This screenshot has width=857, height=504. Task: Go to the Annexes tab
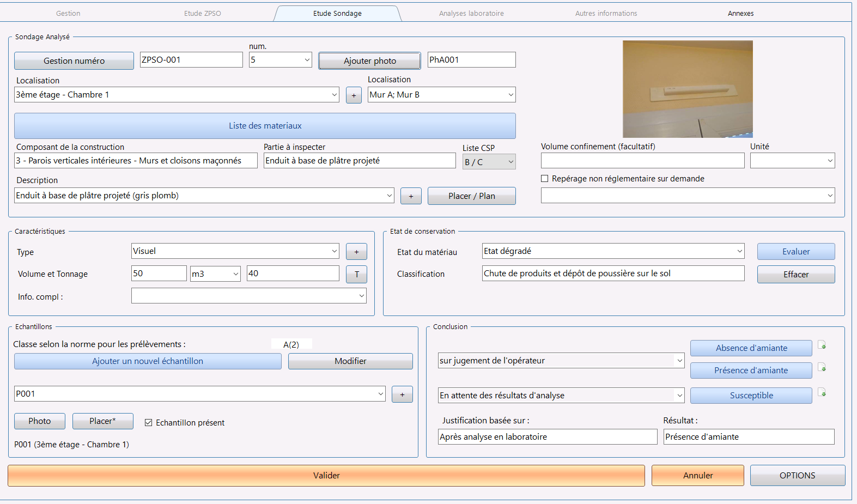(740, 14)
